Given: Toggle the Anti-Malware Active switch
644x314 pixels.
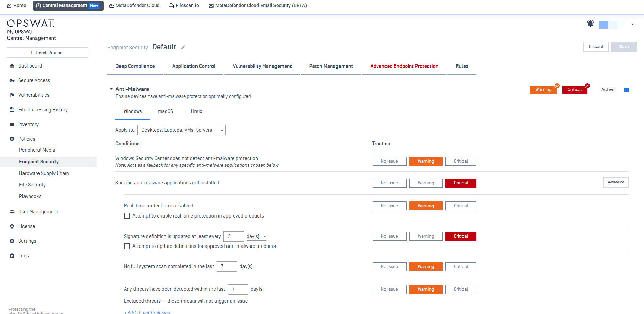Looking at the screenshot, I should [x=624, y=90].
